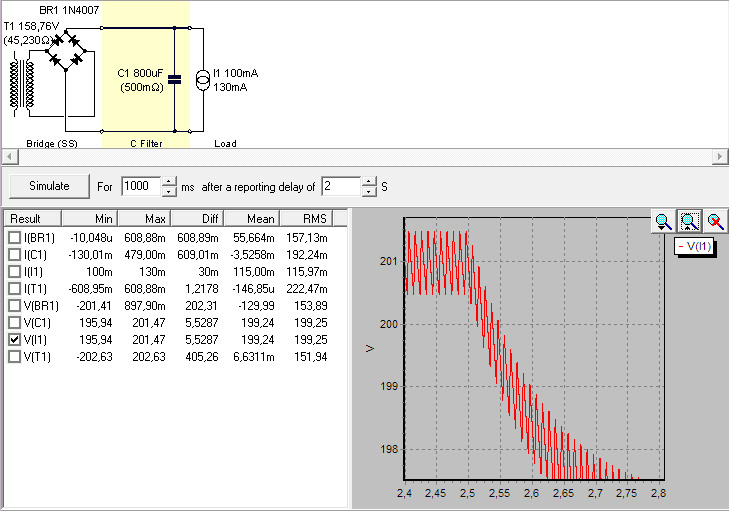Uncheck the V(I1) result checkbox
730x511 pixels.
pos(14,340)
